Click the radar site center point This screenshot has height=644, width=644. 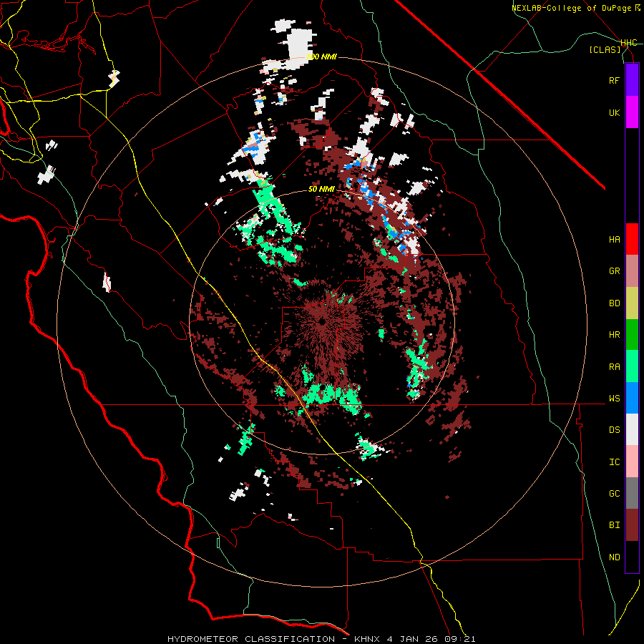coord(322,321)
